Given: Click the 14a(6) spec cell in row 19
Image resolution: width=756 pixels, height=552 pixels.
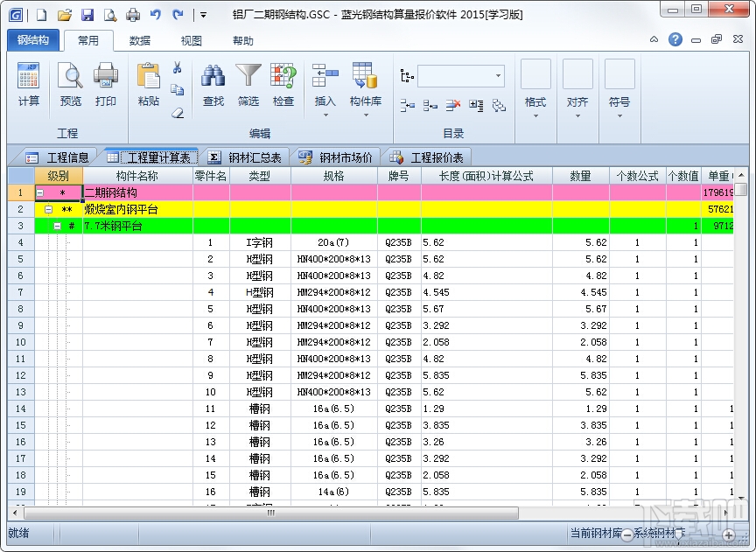Looking at the screenshot, I should [x=333, y=492].
